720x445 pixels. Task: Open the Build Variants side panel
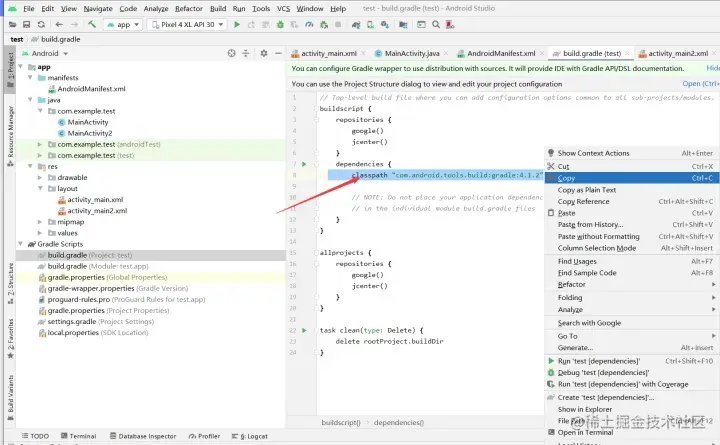[x=10, y=397]
